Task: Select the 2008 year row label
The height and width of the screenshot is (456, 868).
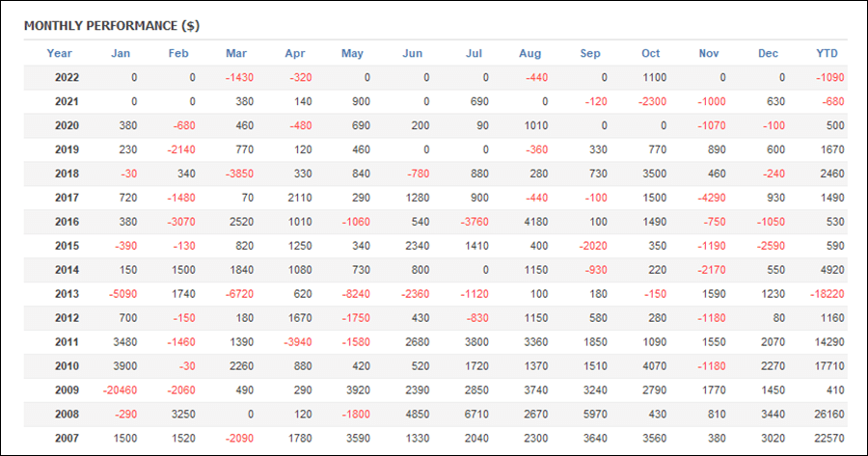Action: 67,415
